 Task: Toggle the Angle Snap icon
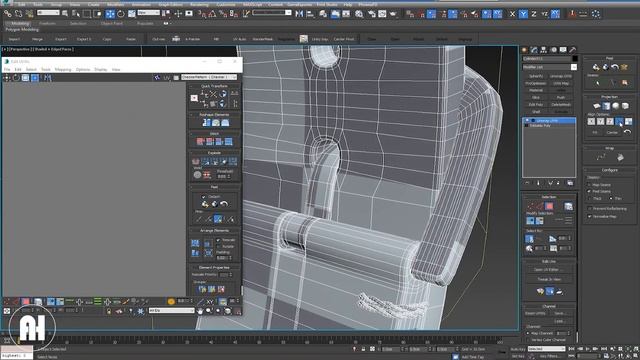(212, 13)
